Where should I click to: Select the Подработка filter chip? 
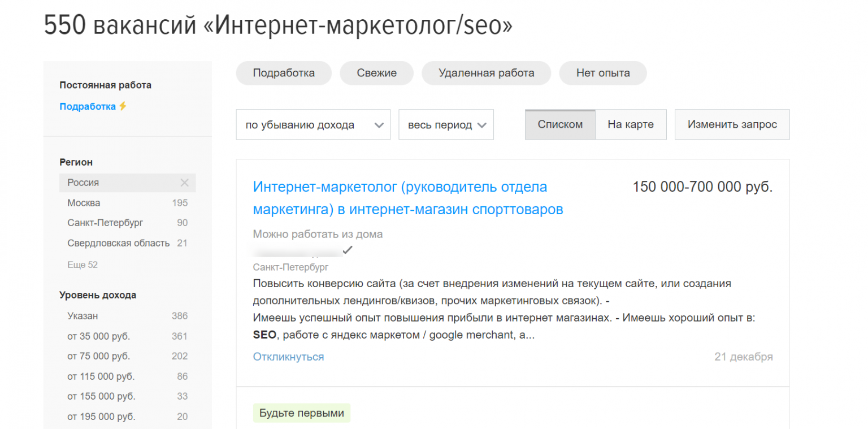point(284,73)
